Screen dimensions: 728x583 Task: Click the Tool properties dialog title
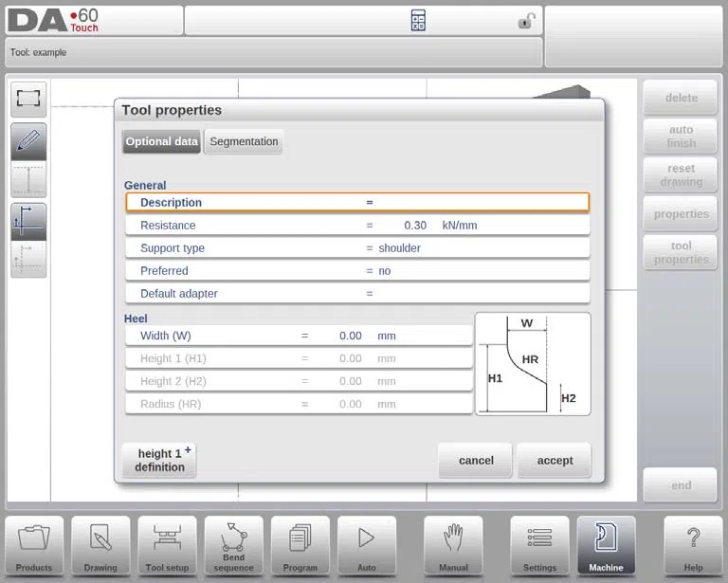pos(172,110)
